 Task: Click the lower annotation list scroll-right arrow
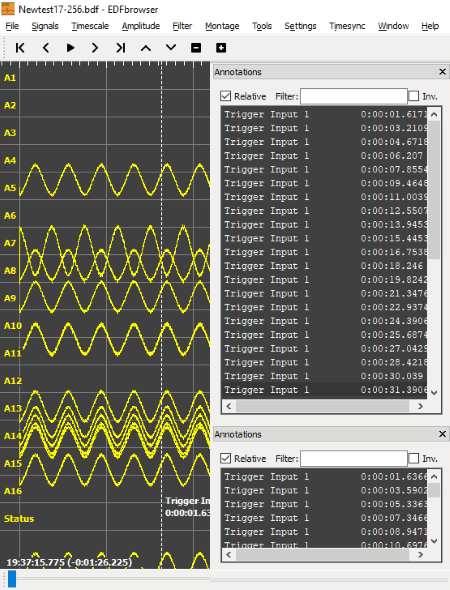420,554
